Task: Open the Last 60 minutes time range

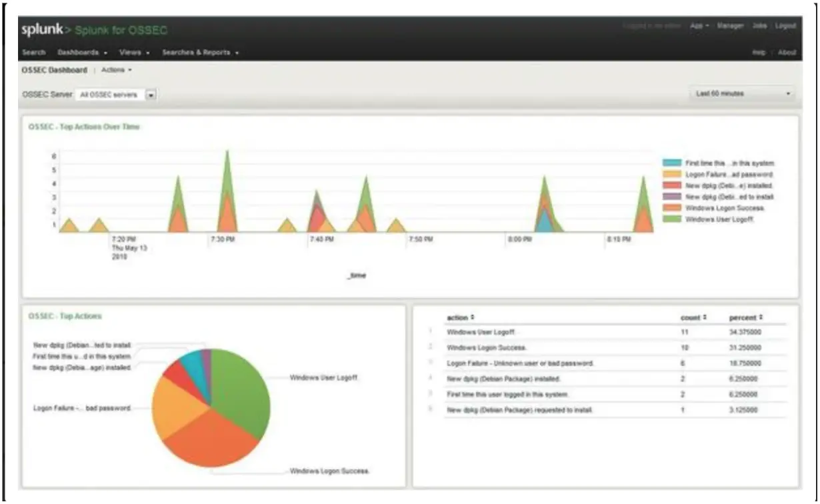Action: (x=741, y=94)
